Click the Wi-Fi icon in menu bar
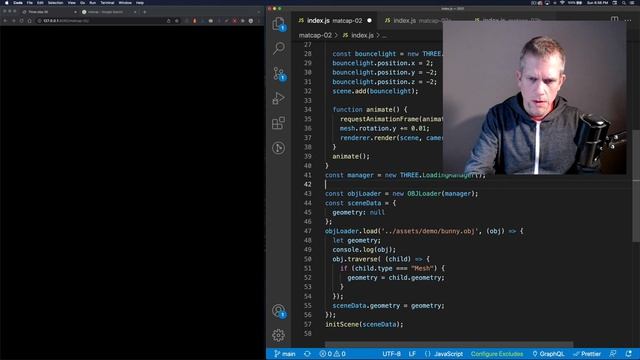This screenshot has width=640, height=360. click(x=562, y=2)
